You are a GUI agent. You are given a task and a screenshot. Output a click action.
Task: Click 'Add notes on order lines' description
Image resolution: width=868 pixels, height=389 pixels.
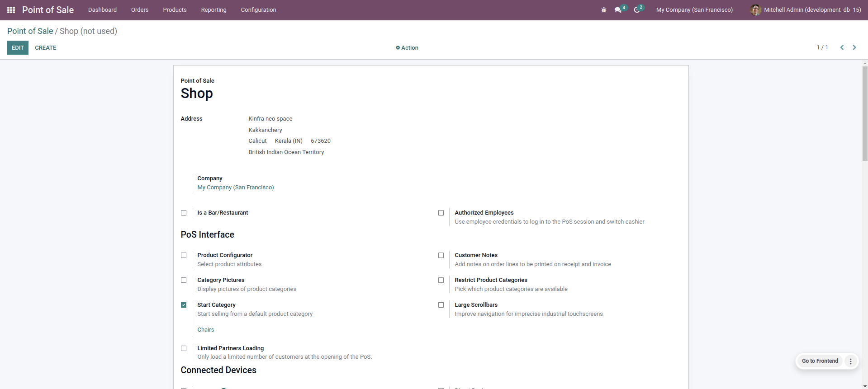pos(533,264)
